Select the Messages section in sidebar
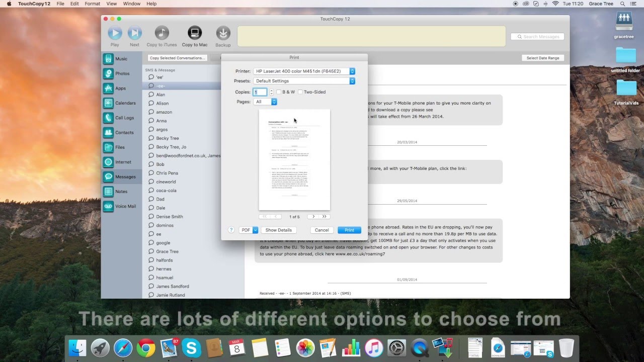 (x=121, y=177)
